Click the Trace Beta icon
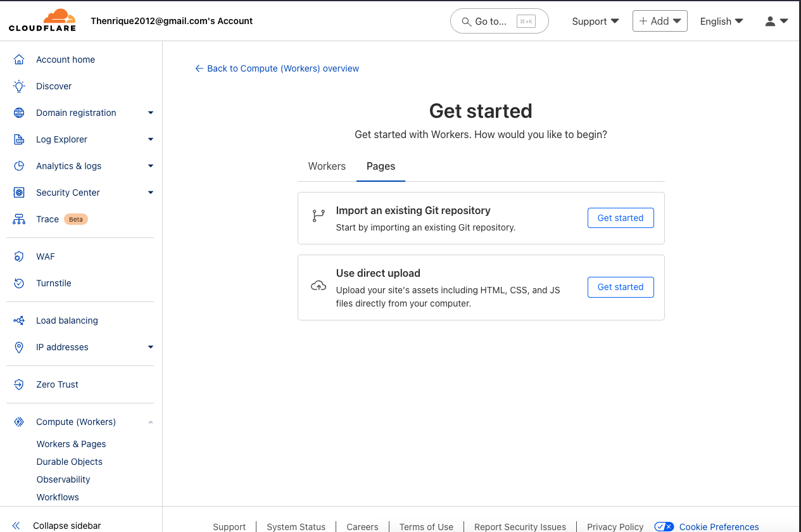Screen dimensions: 801x532 click(x=18, y=218)
